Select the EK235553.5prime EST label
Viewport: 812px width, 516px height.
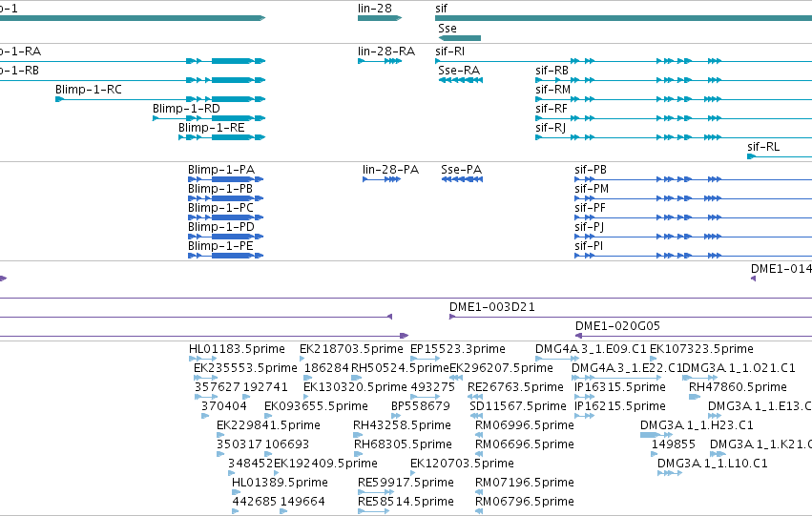coord(245,368)
